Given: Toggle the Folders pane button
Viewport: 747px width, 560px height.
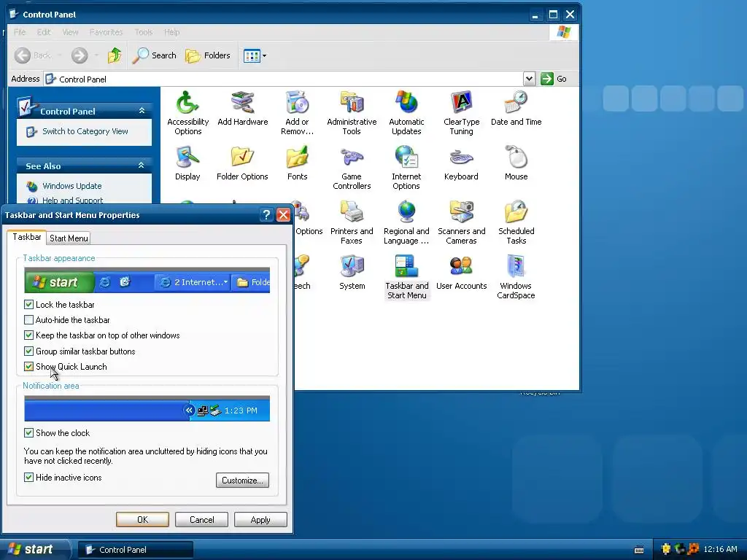Looking at the screenshot, I should point(208,55).
